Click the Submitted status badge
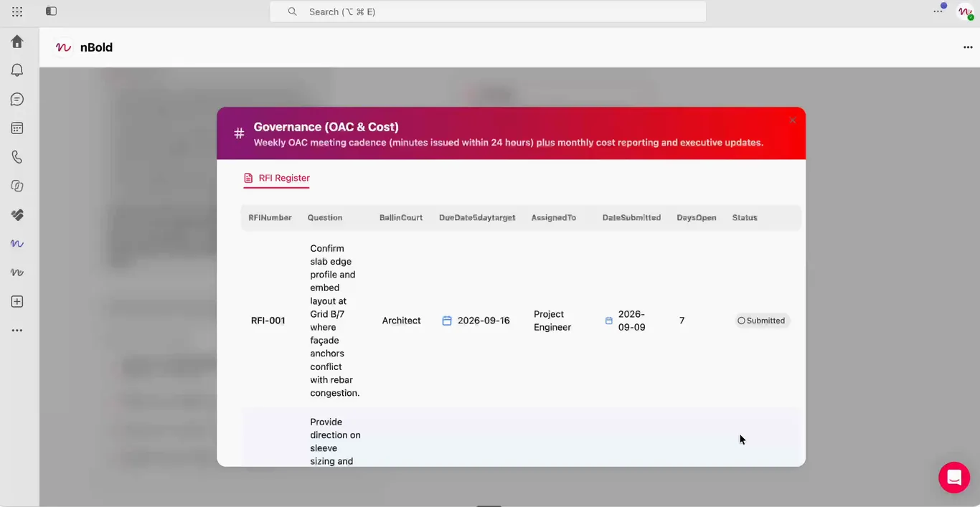 762,321
